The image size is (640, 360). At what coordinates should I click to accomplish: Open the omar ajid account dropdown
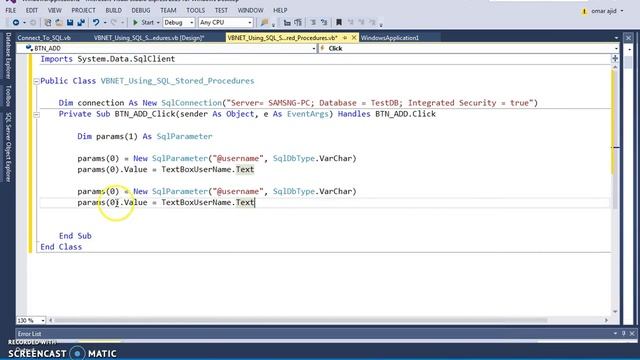click(x=622, y=11)
